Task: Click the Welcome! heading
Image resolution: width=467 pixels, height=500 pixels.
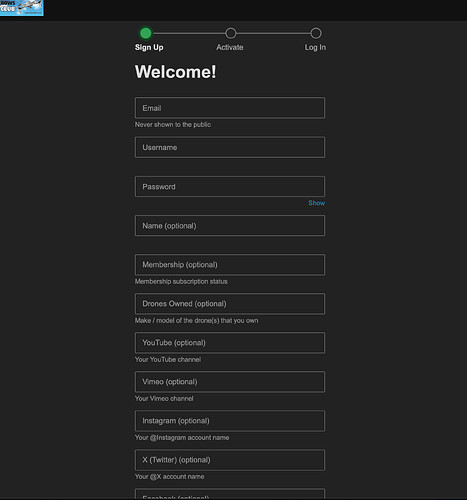Action: click(x=175, y=72)
